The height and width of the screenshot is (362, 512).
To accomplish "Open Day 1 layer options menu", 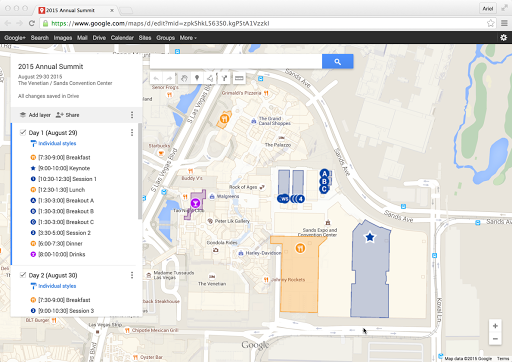I will point(132,133).
